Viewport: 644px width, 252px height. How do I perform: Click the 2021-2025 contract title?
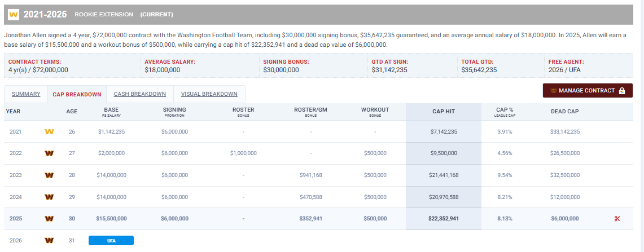[x=45, y=14]
